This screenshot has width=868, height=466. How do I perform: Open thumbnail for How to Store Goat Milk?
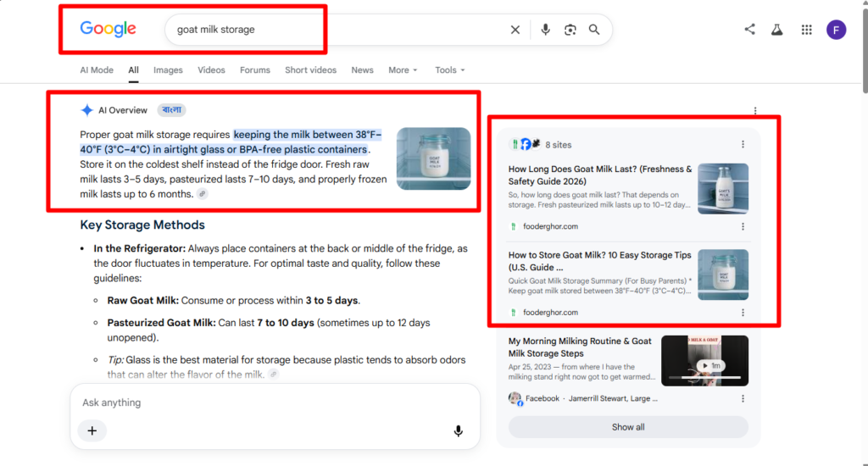coord(723,275)
